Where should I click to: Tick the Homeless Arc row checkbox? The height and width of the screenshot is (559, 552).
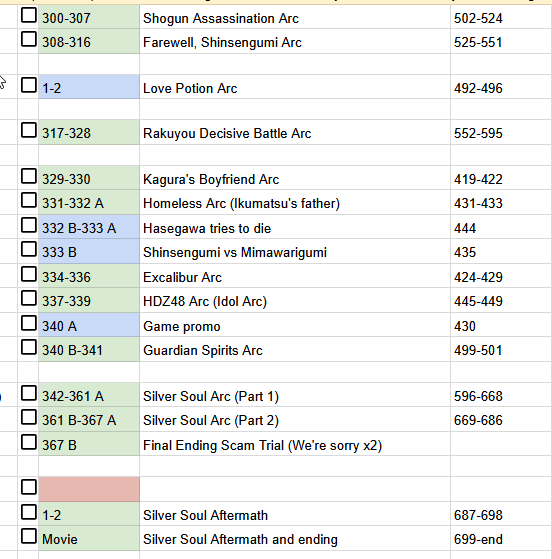[29, 200]
